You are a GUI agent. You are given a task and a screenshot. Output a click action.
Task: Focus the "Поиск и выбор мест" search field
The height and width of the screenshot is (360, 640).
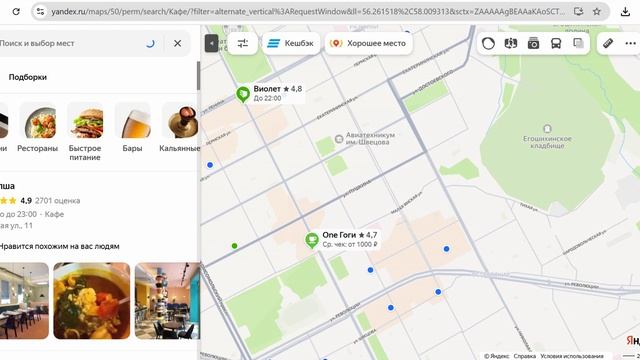pyautogui.click(x=69, y=43)
